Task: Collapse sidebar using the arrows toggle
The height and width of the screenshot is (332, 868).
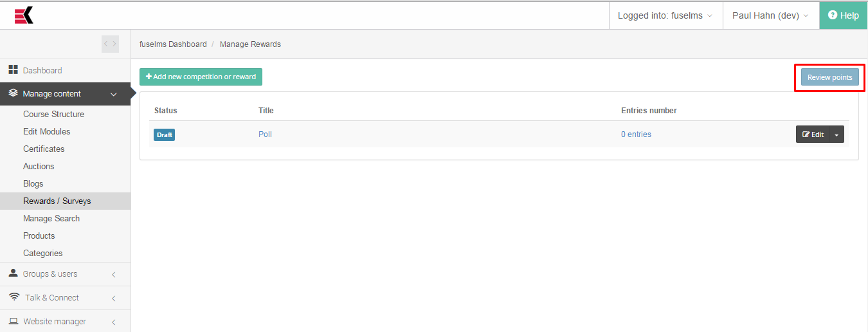Action: click(x=110, y=44)
